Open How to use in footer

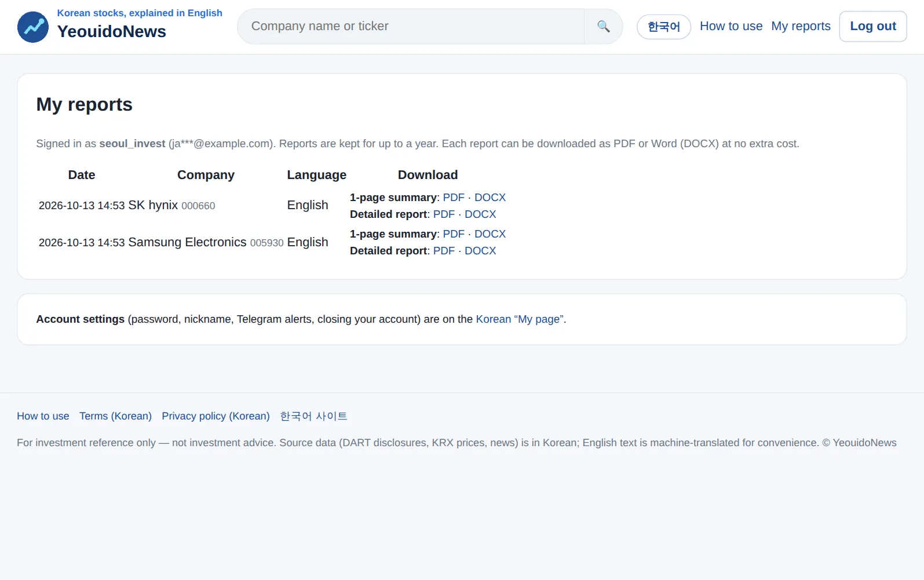tap(43, 416)
